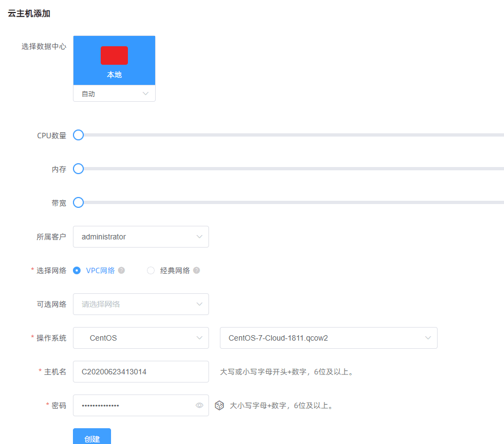
Task: Click the 云主机添加 heading text
Action: [29, 14]
